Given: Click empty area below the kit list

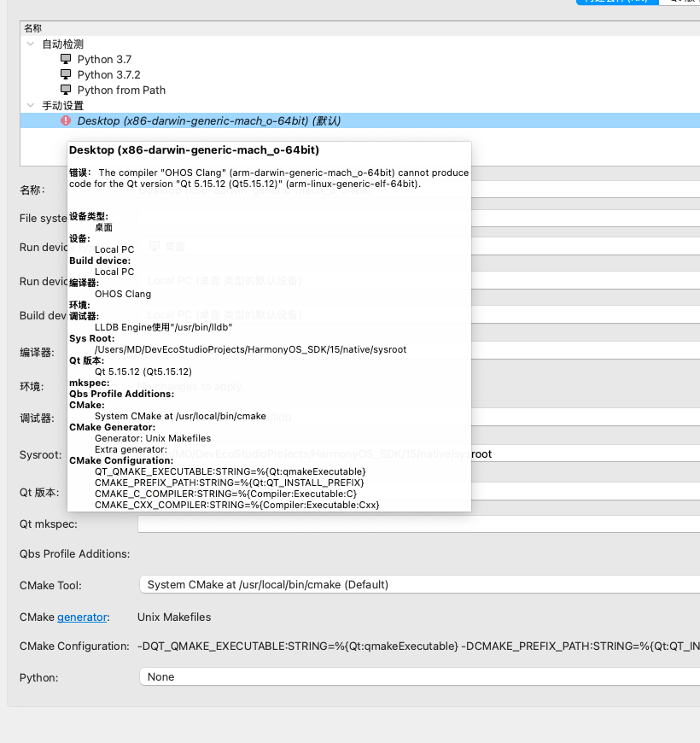Looking at the screenshot, I should 43,149.
